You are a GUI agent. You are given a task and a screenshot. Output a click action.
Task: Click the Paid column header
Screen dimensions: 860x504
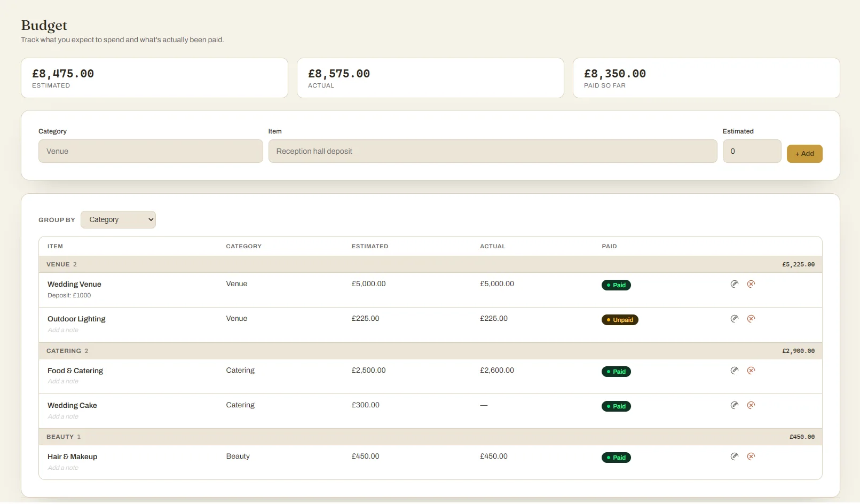[609, 246]
